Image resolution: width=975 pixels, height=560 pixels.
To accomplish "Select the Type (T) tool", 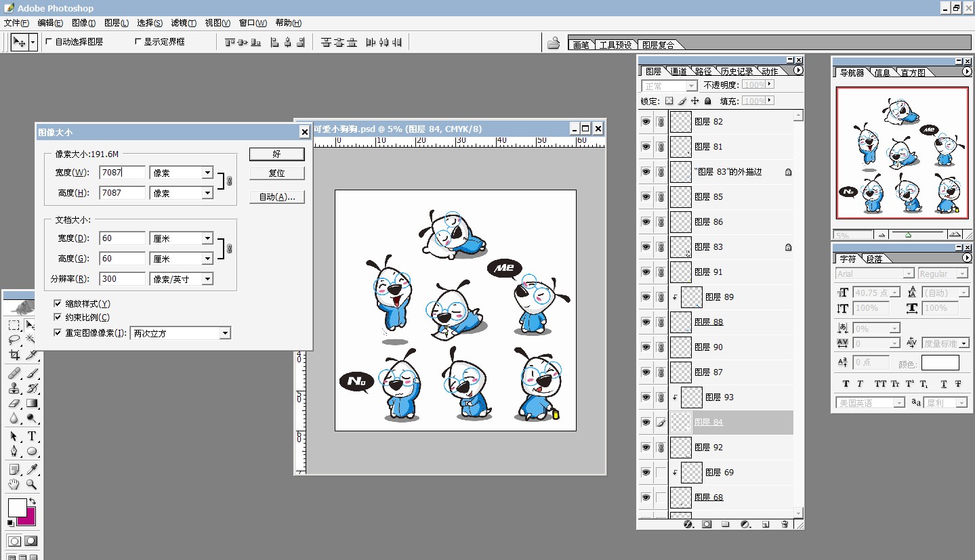I will 31,436.
